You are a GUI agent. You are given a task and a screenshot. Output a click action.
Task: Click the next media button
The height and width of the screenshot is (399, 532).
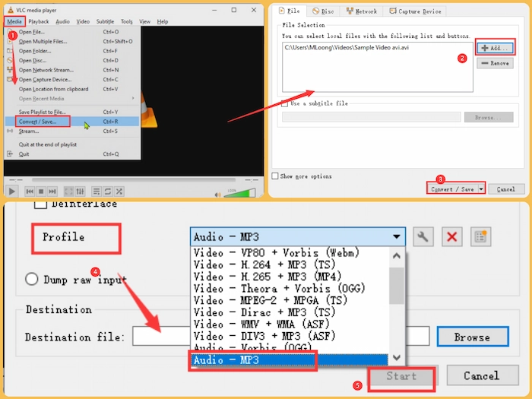click(x=52, y=192)
